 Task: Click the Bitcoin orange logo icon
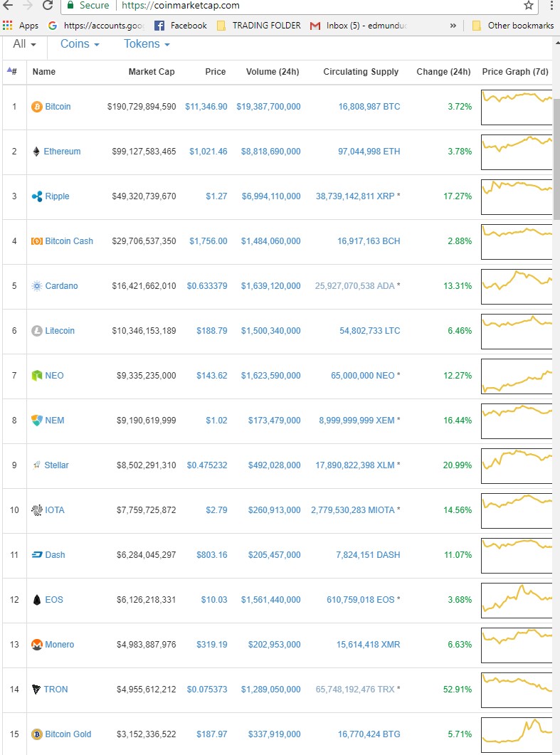(x=36, y=107)
